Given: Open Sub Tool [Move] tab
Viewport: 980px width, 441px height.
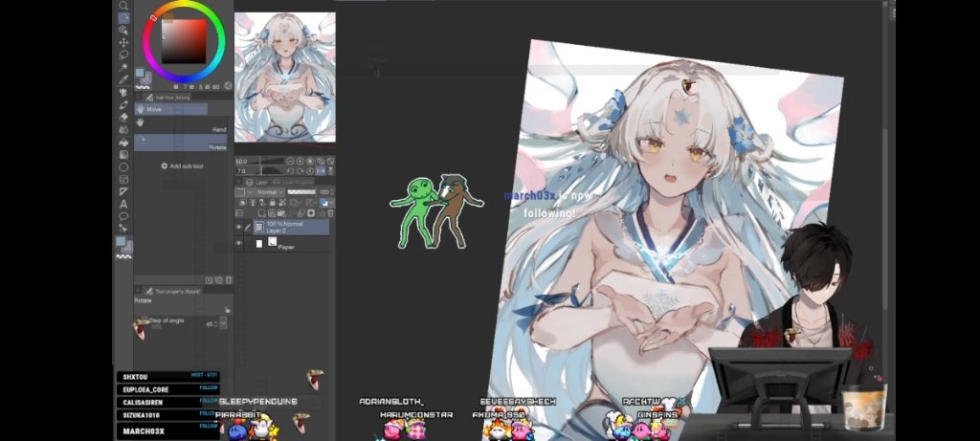Looking at the screenshot, I should click(x=168, y=98).
